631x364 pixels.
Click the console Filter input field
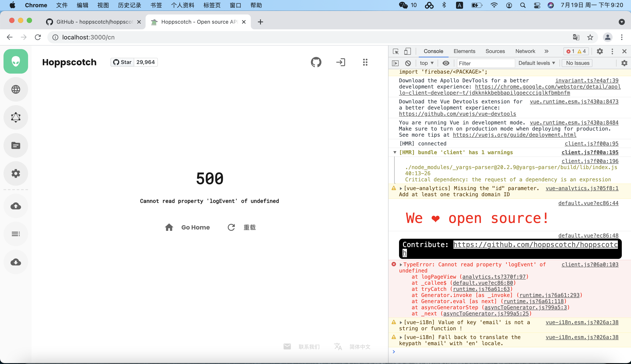[485, 63]
